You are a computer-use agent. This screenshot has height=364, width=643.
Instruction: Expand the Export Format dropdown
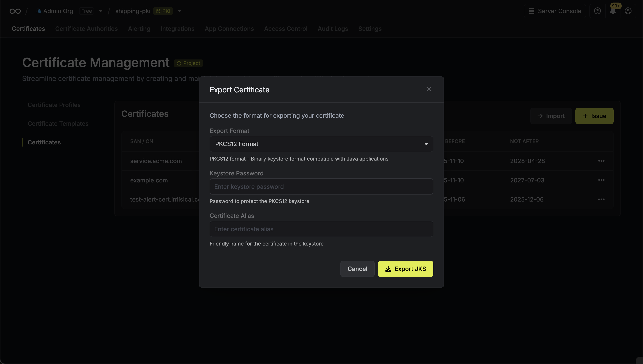tap(321, 144)
